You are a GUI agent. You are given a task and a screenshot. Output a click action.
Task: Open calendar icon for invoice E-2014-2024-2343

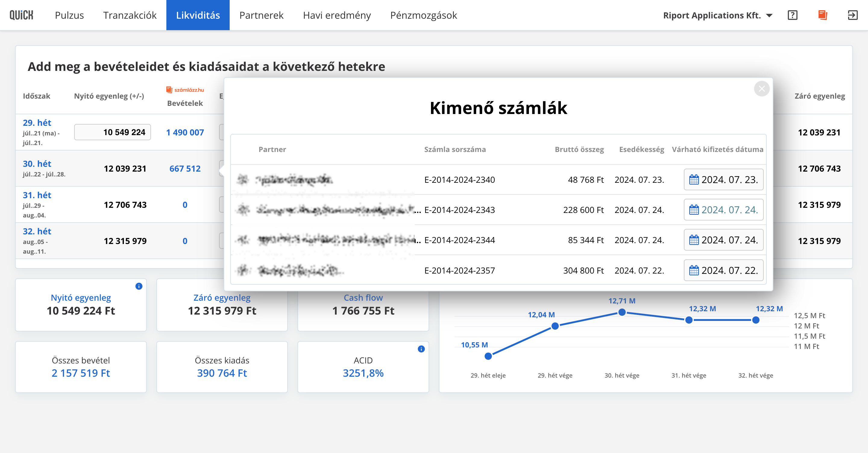click(694, 210)
